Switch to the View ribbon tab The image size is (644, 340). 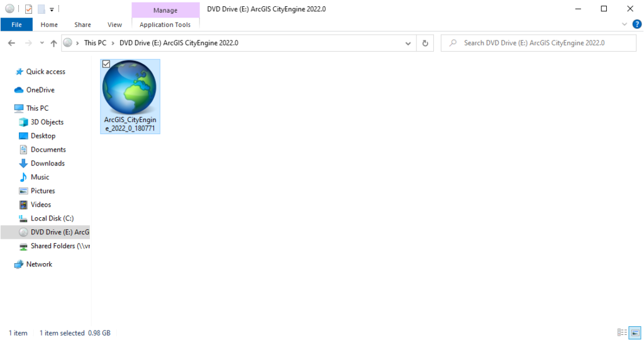[x=114, y=25]
